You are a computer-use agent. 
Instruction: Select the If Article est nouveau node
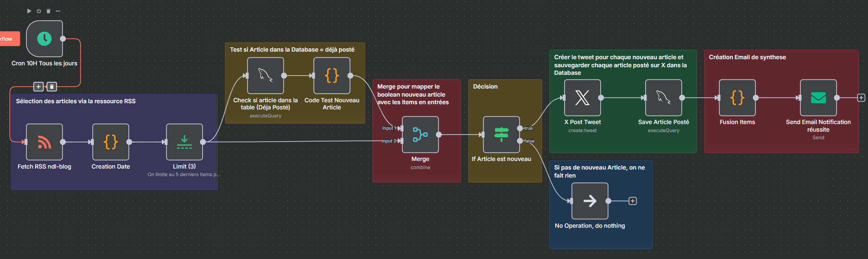pyautogui.click(x=501, y=134)
